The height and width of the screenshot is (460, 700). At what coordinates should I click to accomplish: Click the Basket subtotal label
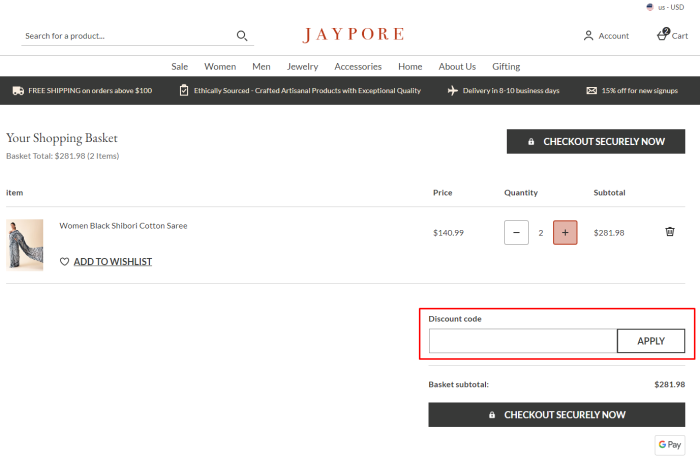(458, 385)
